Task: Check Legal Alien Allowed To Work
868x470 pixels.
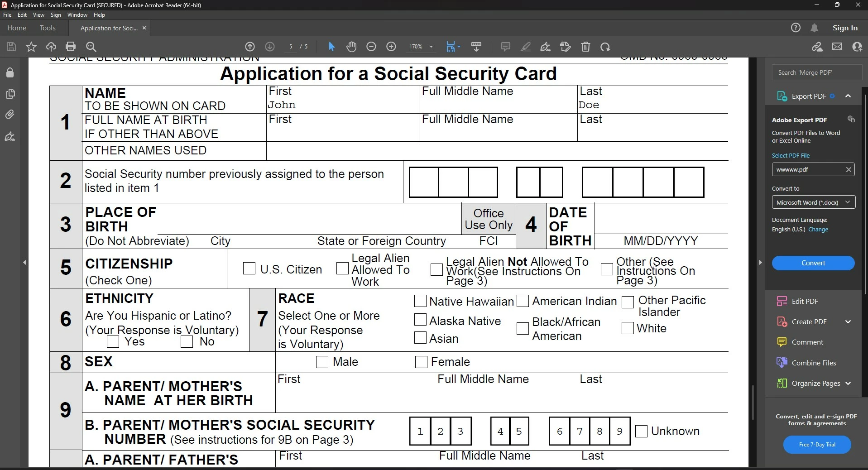Action: [x=342, y=269]
